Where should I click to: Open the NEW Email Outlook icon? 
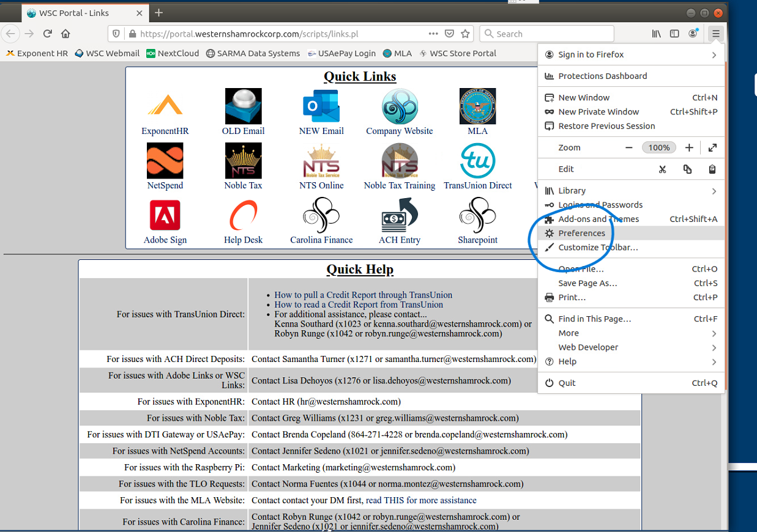[x=321, y=106]
